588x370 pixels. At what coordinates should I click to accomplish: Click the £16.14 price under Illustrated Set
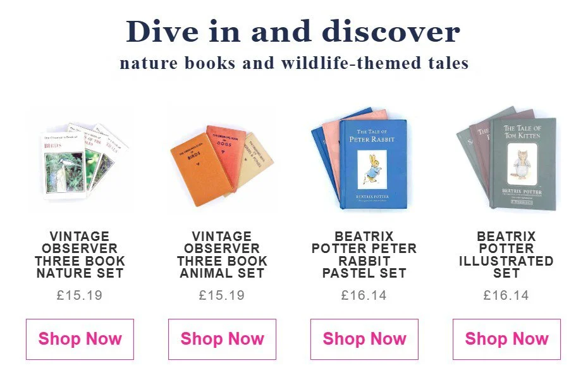coord(506,295)
